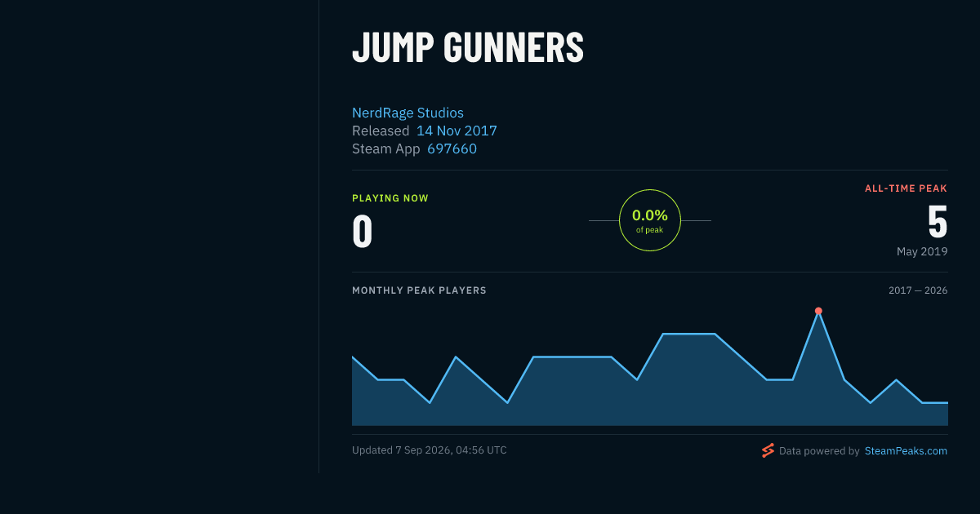
Task: Click the Updated 7 Sep 2026 timestamp
Action: click(430, 450)
